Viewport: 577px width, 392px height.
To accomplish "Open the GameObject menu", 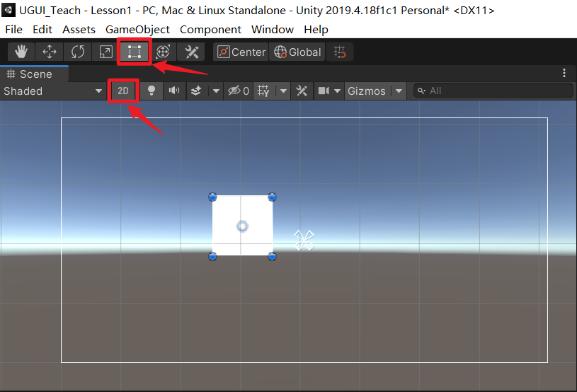I will click(137, 30).
